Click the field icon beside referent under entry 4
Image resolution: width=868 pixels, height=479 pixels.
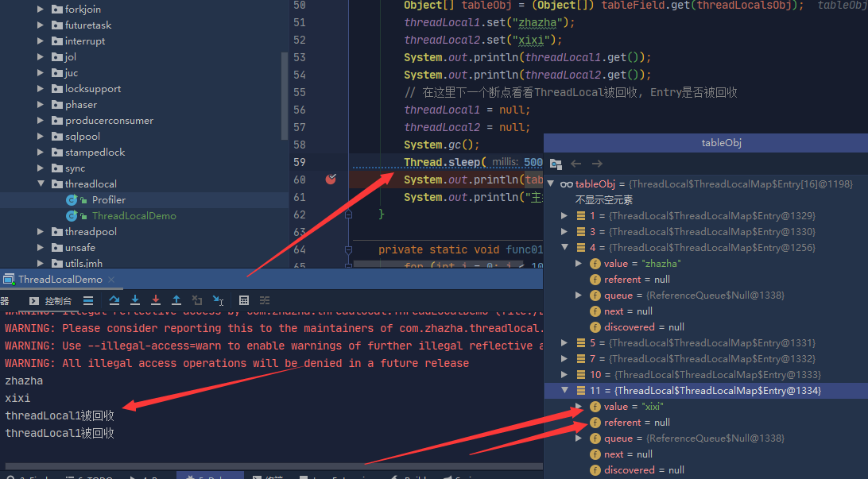(x=595, y=280)
